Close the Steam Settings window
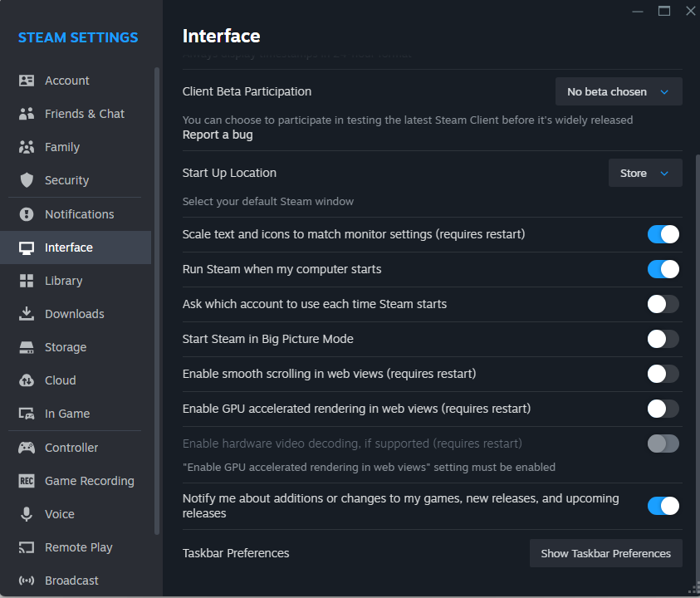The width and height of the screenshot is (700, 598). 690,11
